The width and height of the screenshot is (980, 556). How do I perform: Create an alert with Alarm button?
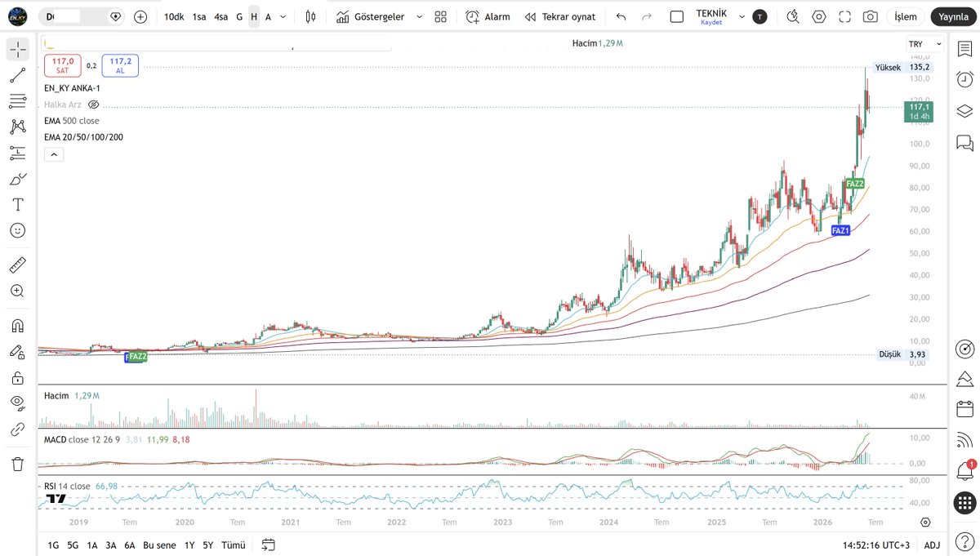click(x=488, y=16)
